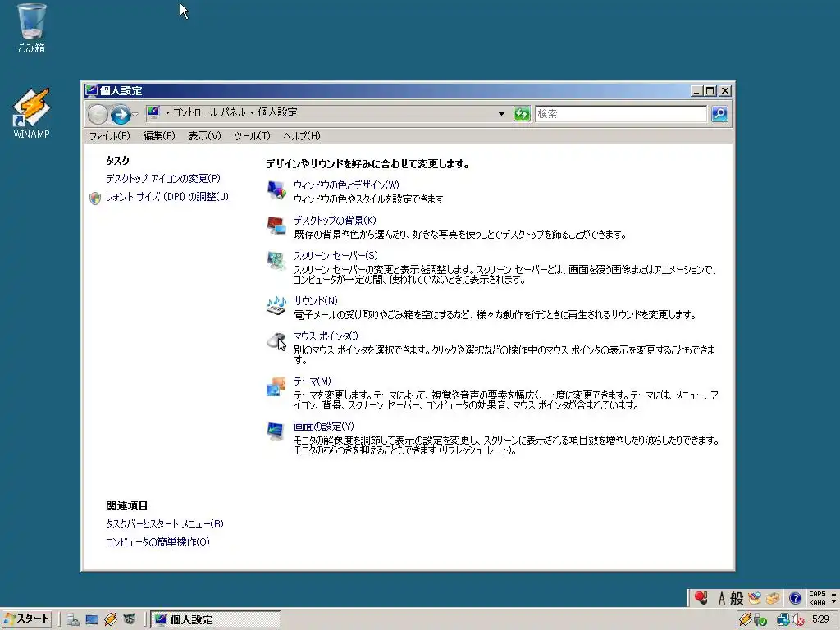Click the raccoon-face quick launch icon
The image size is (840, 630).
(x=129, y=620)
